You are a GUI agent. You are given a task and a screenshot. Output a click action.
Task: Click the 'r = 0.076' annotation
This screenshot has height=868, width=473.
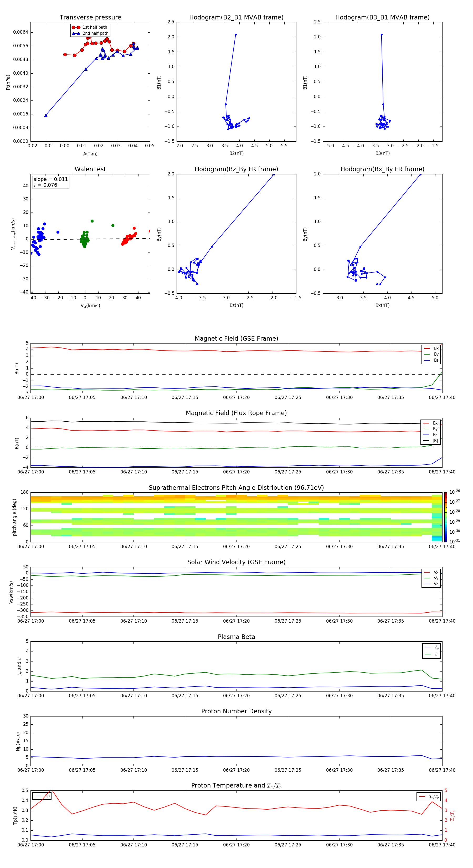click(45, 185)
